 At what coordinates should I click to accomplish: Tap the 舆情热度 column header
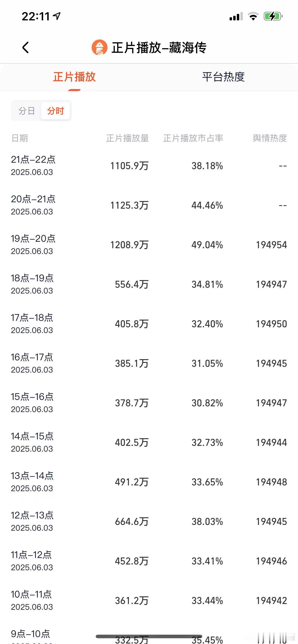[x=270, y=138]
